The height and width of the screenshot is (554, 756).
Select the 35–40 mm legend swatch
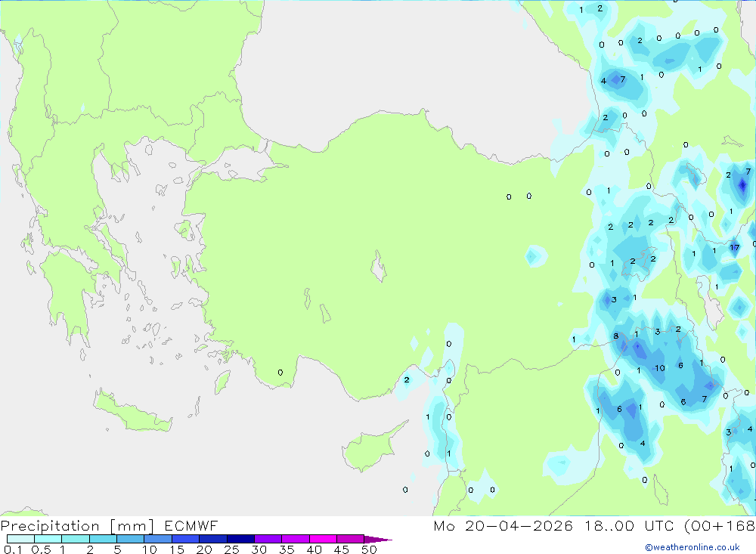(x=295, y=539)
